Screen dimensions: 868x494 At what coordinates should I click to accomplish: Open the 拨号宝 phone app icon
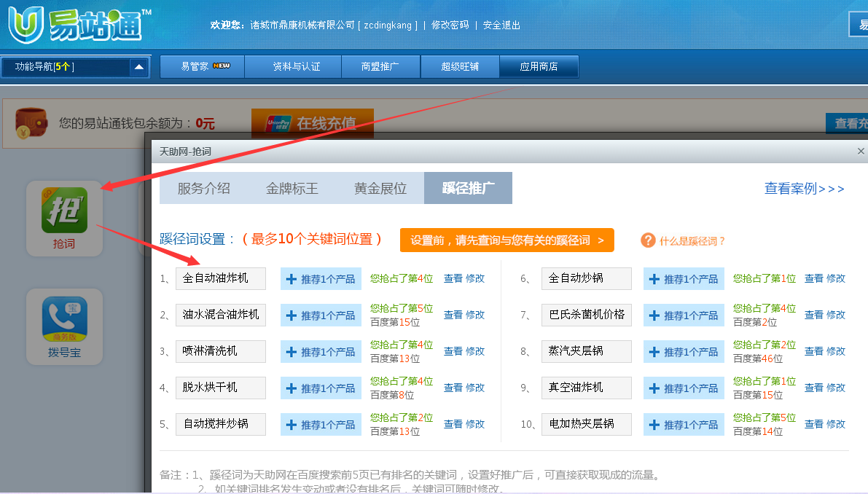click(64, 319)
